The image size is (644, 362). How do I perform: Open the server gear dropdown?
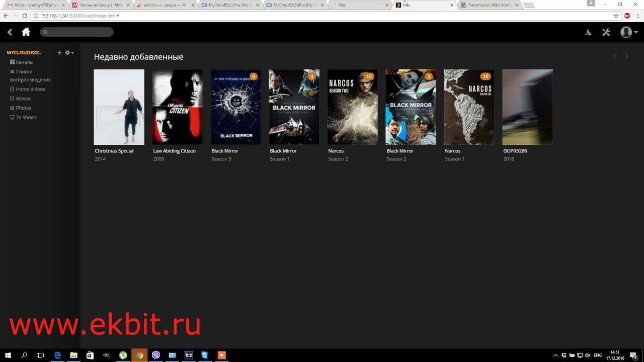pyautogui.click(x=69, y=53)
